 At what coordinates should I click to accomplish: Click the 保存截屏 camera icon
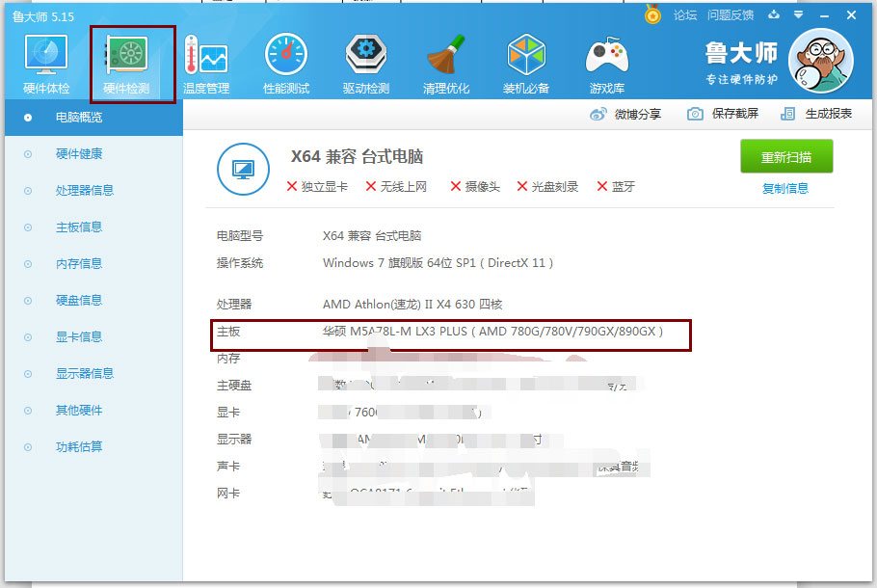click(698, 113)
